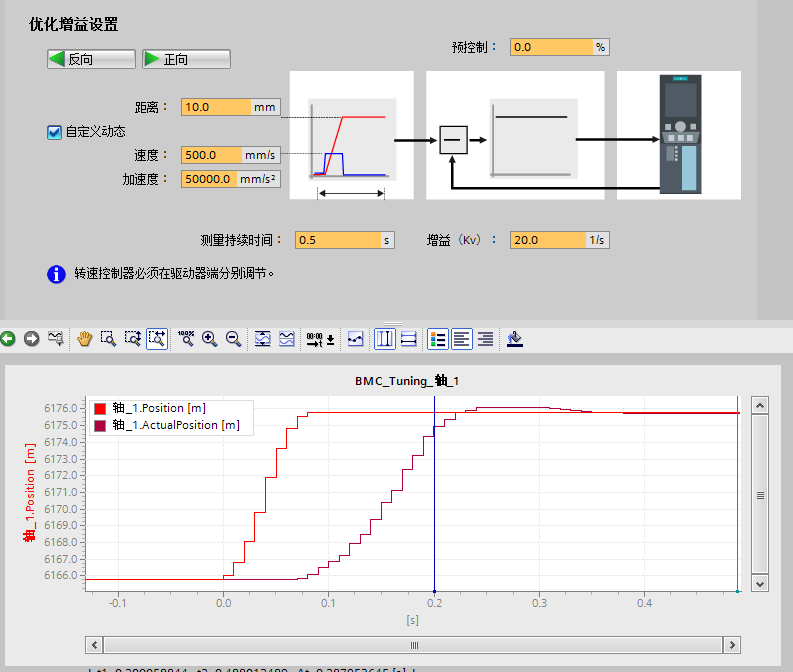Image resolution: width=793 pixels, height=672 pixels.
Task: Click the 轴_1.ActualPosition [m] legend label
Action: click(x=176, y=425)
